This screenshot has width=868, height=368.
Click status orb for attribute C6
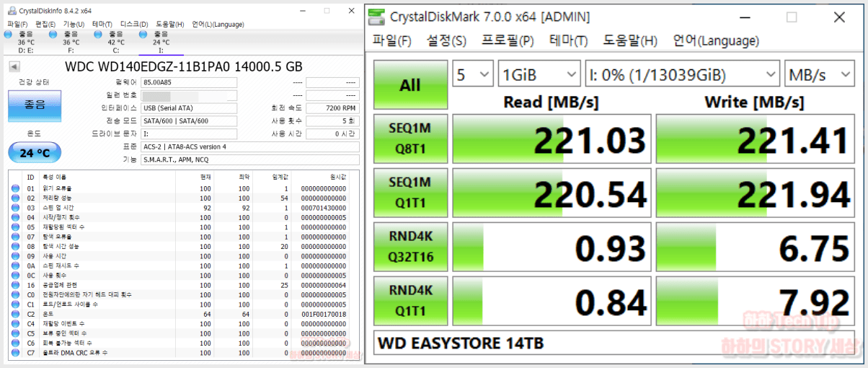[x=16, y=343]
